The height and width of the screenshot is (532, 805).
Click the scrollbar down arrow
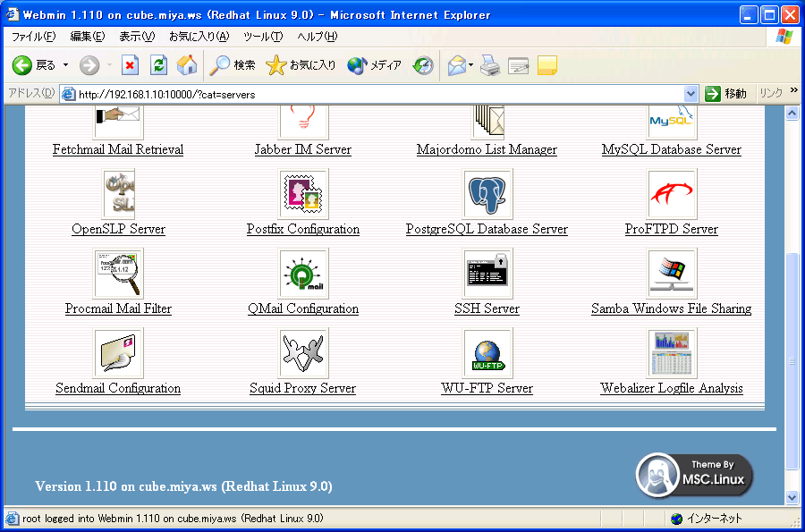coord(792,497)
